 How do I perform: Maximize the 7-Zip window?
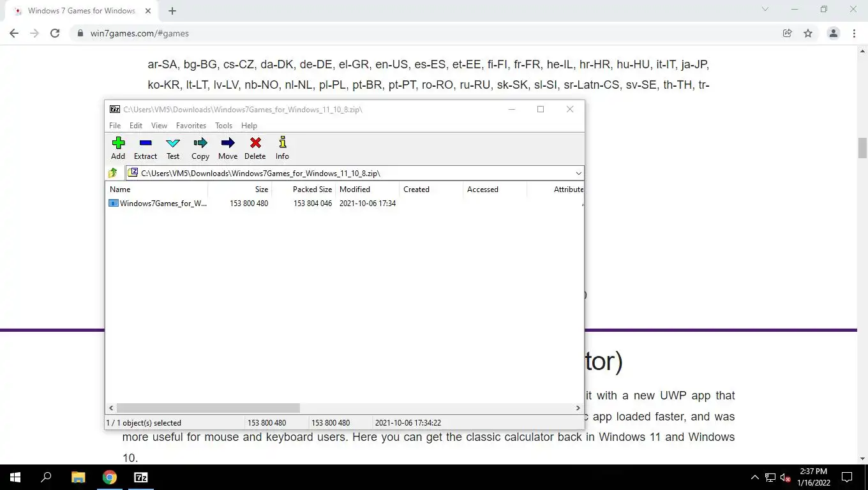point(541,109)
